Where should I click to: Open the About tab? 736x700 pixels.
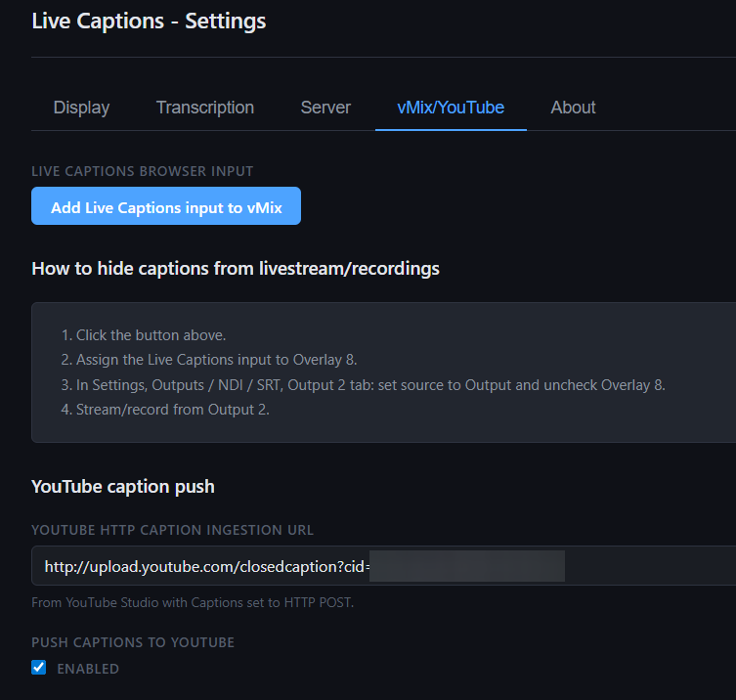click(573, 108)
